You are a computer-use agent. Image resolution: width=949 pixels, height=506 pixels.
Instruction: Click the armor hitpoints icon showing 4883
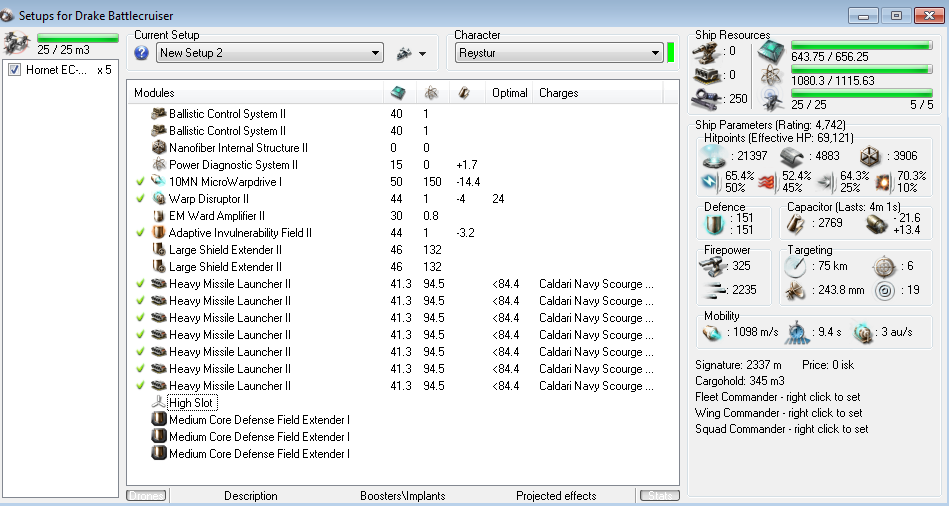click(792, 156)
